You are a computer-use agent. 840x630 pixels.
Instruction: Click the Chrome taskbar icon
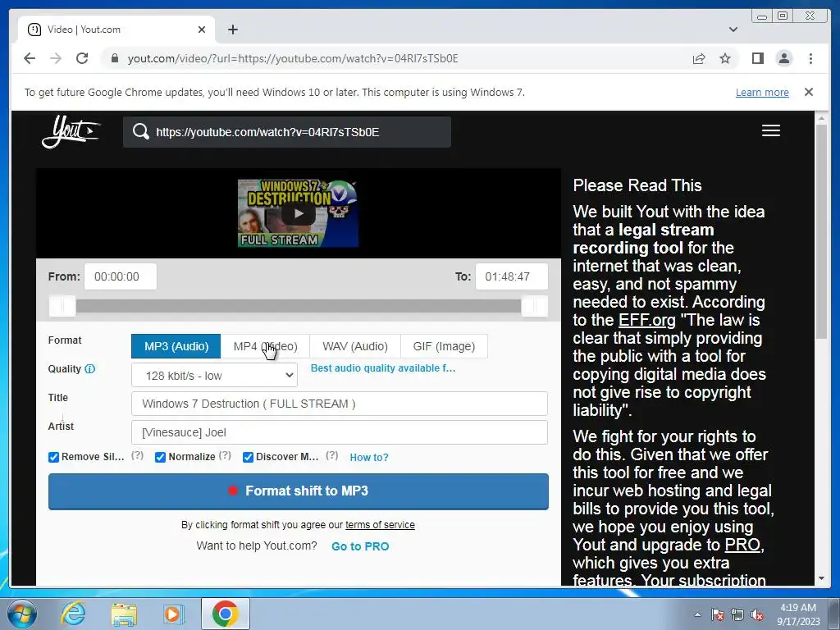click(x=226, y=614)
